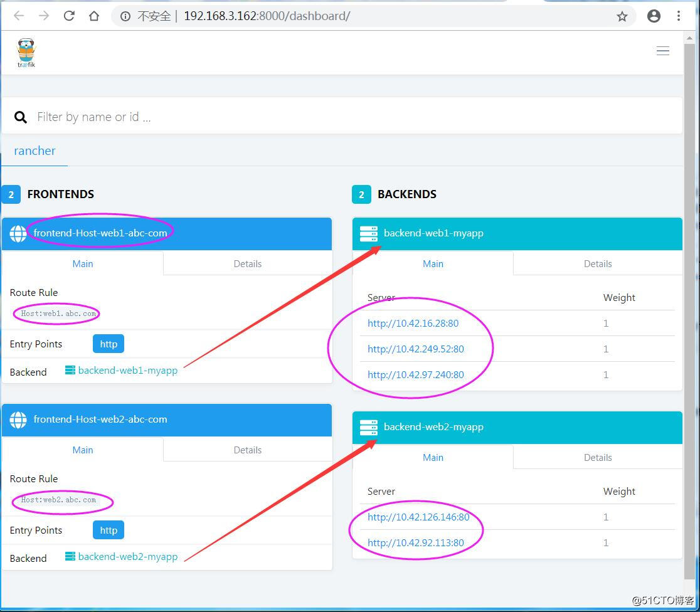Follow the backend-web1-myapp backend link
This screenshot has height=612, width=700.
(128, 371)
